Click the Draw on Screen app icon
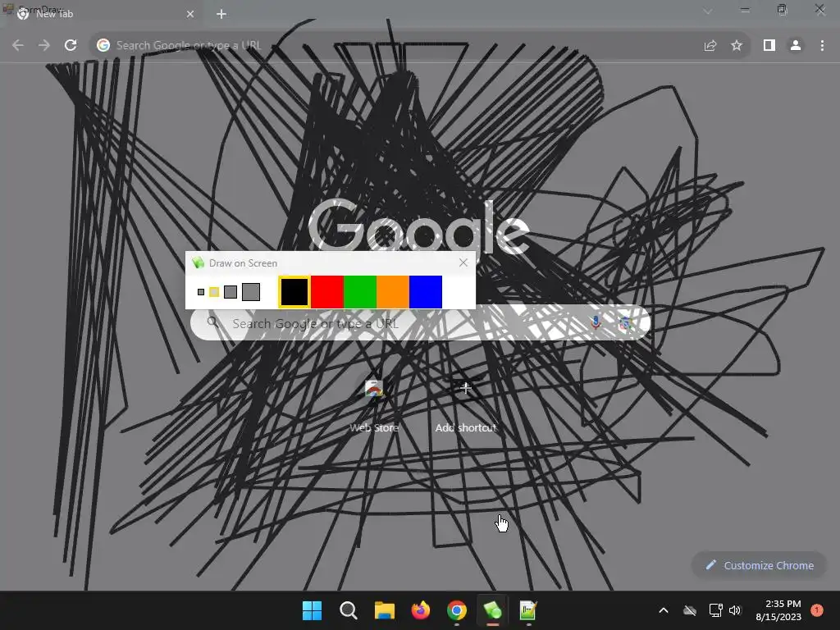Viewport: 840px width, 630px height. point(199,262)
